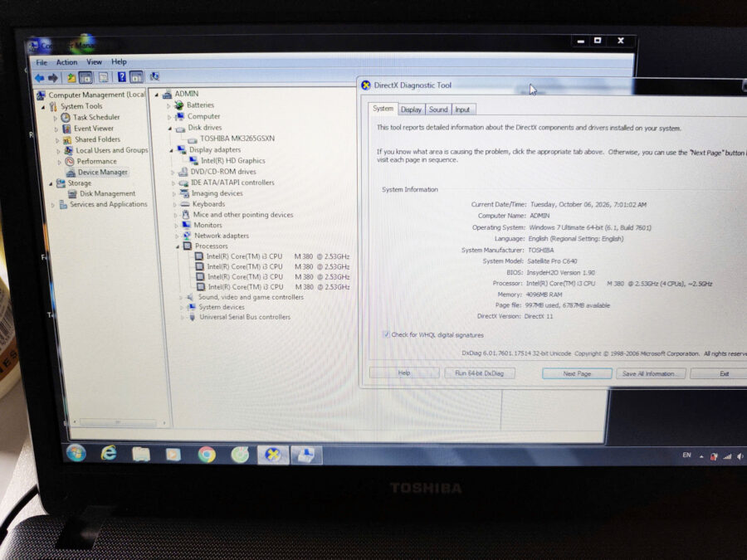Select the Event Viewer icon
The width and height of the screenshot is (747, 560).
[x=66, y=129]
